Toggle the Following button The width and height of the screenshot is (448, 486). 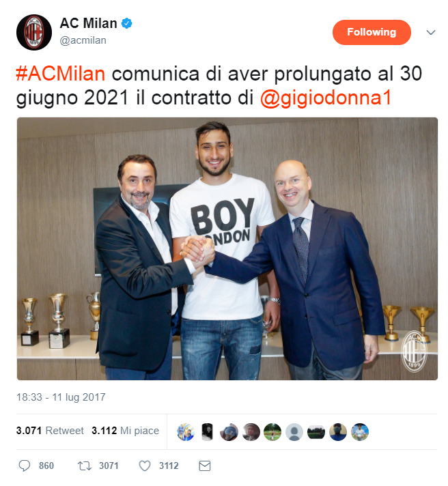pos(372,32)
